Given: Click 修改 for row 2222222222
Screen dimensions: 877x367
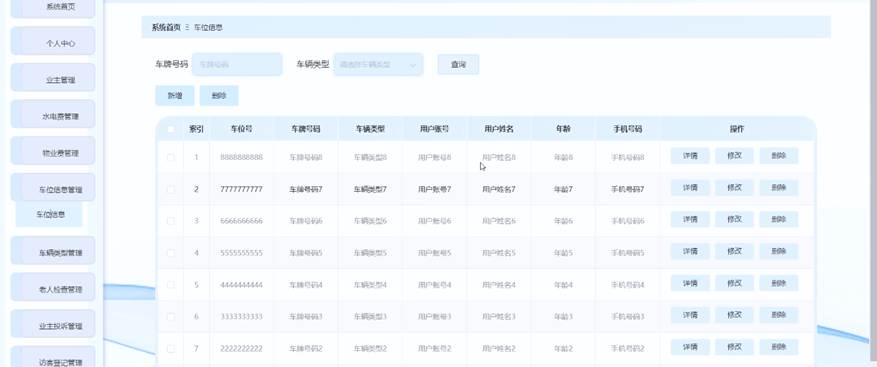Looking at the screenshot, I should click(734, 347).
